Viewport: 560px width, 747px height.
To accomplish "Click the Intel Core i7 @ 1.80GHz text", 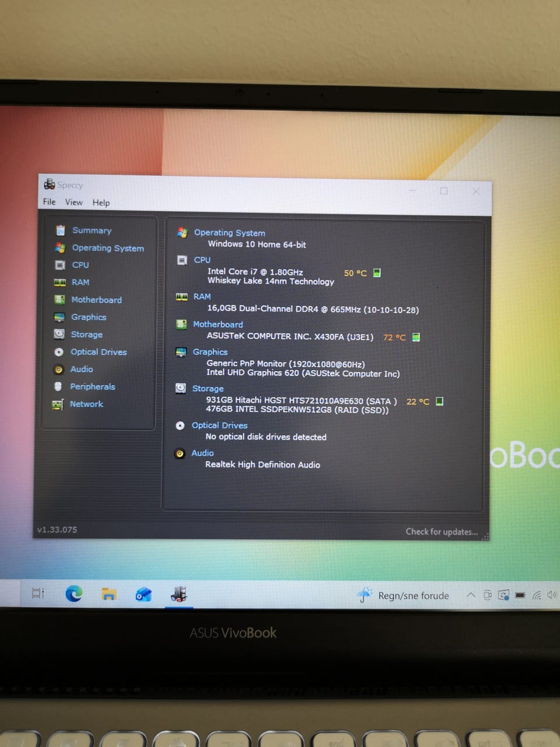I will (x=256, y=272).
